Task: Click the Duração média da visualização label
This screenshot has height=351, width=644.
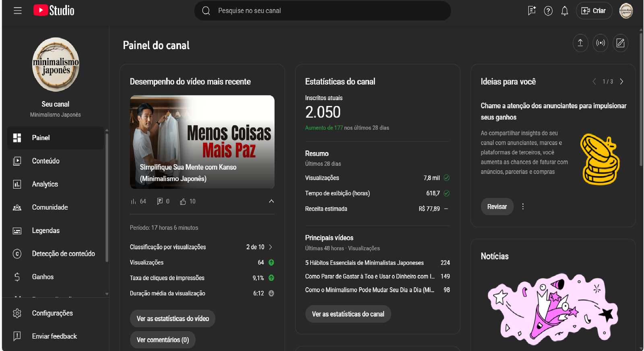Action: pos(167,293)
